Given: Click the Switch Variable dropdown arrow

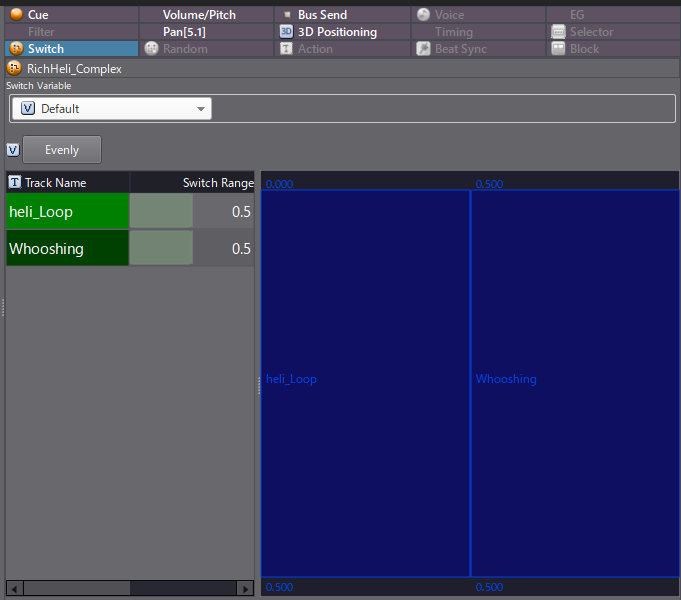Looking at the screenshot, I should tap(201, 108).
